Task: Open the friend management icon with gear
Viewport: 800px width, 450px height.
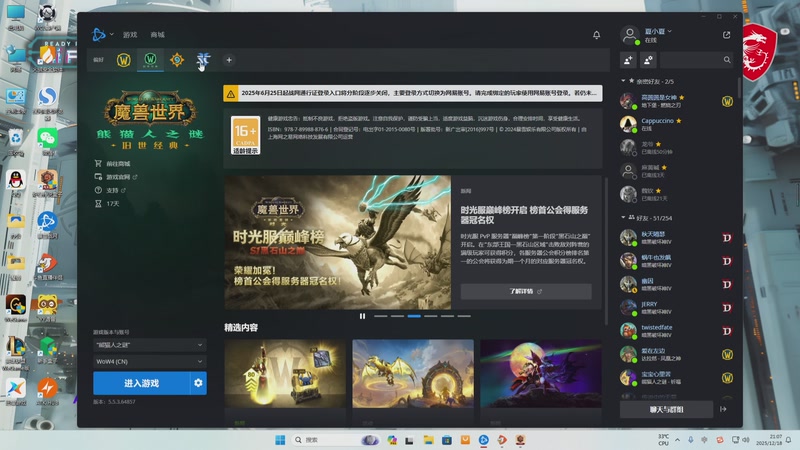Action: click(x=648, y=60)
